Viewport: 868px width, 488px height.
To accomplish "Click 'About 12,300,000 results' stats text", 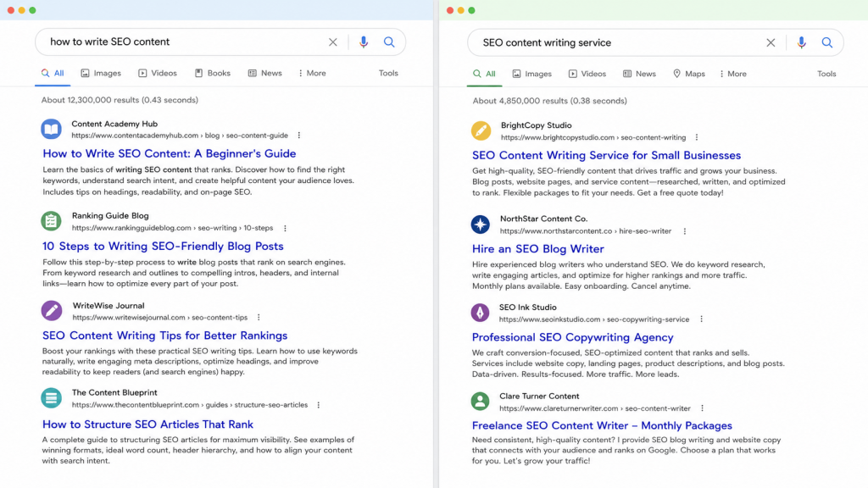I will [120, 100].
